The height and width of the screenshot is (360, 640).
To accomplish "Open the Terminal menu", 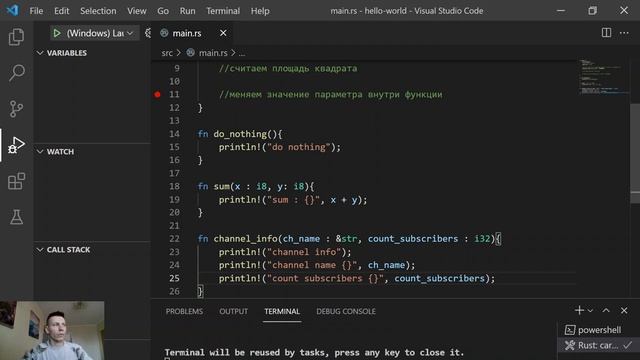I will pos(223,11).
